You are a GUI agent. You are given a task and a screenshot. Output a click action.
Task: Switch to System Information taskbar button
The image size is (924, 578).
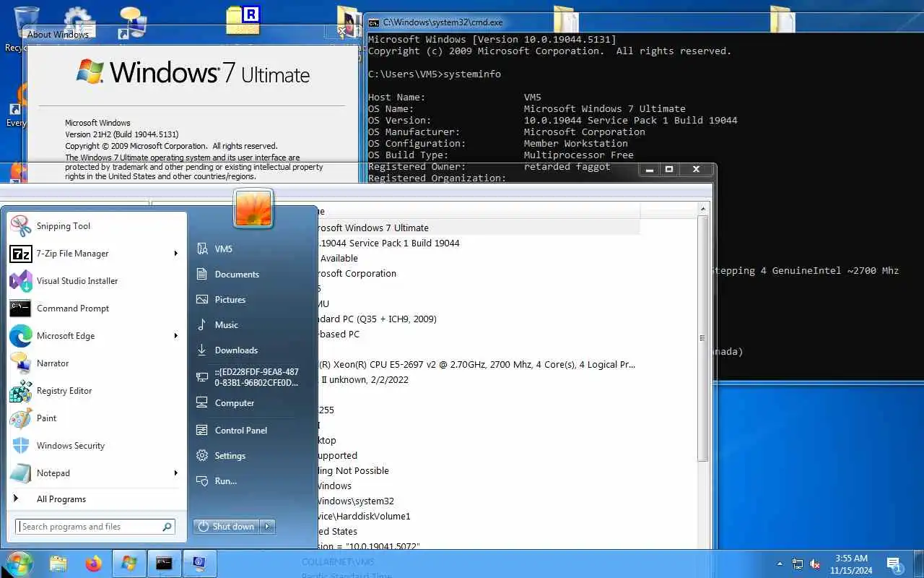200,564
